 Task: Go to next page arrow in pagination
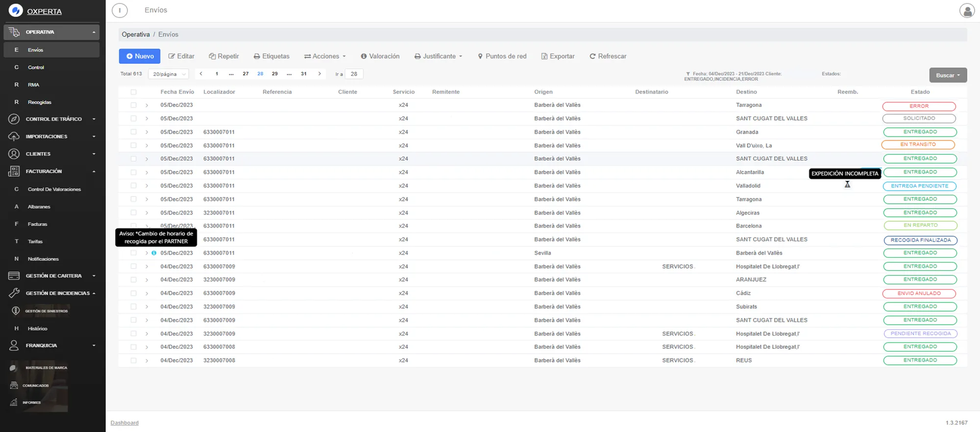319,74
